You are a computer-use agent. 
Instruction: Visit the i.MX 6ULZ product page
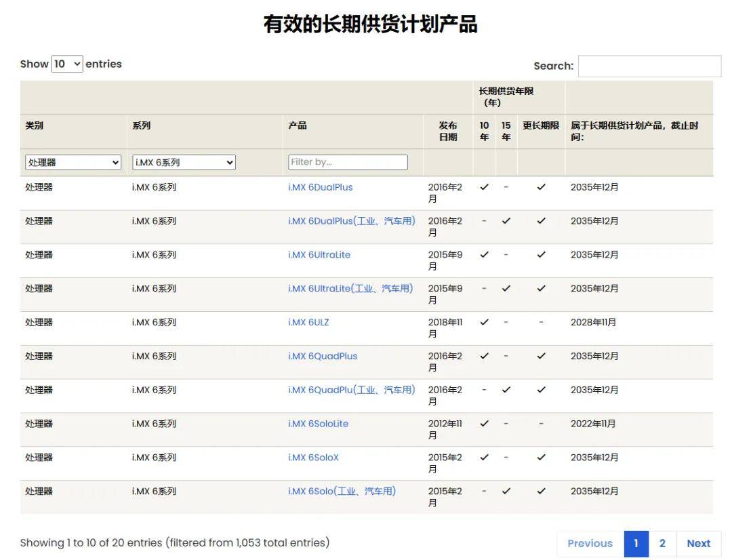tap(308, 322)
